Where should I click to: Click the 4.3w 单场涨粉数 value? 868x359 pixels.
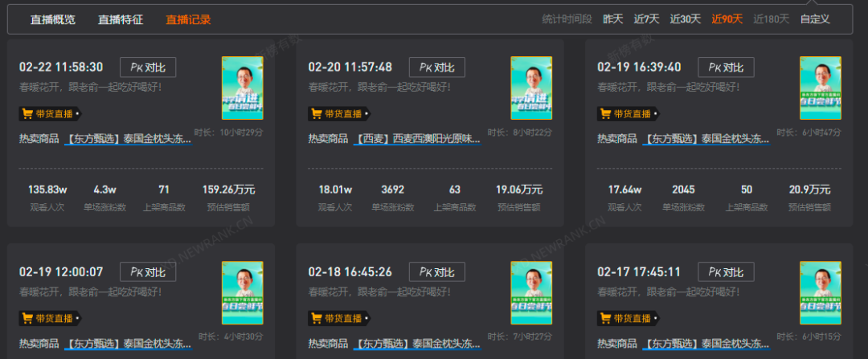[x=104, y=190]
